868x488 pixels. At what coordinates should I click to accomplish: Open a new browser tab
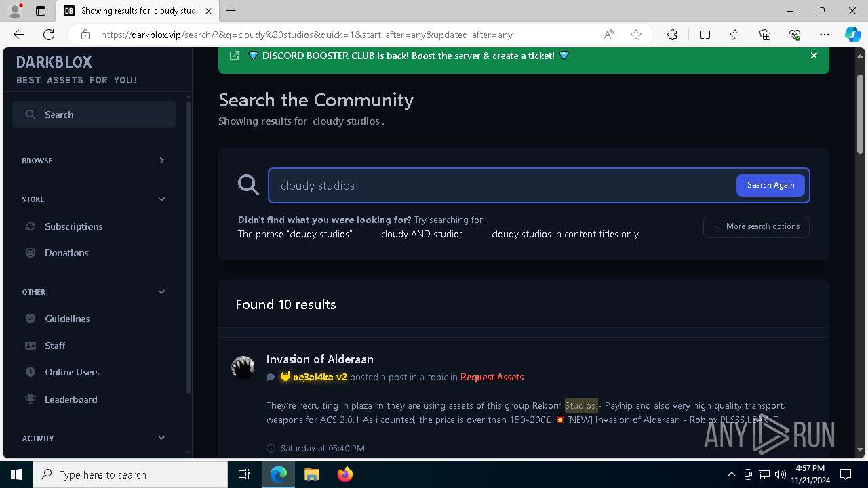coord(231,11)
